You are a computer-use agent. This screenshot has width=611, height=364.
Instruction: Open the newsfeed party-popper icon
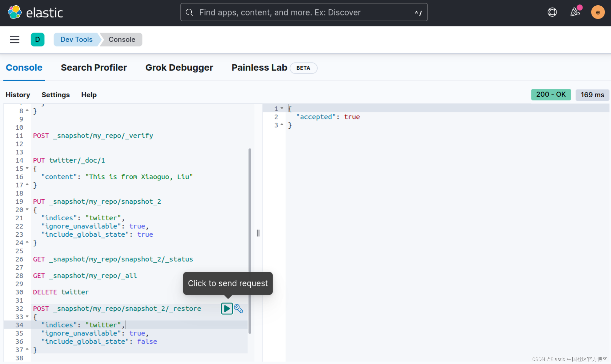pyautogui.click(x=575, y=12)
